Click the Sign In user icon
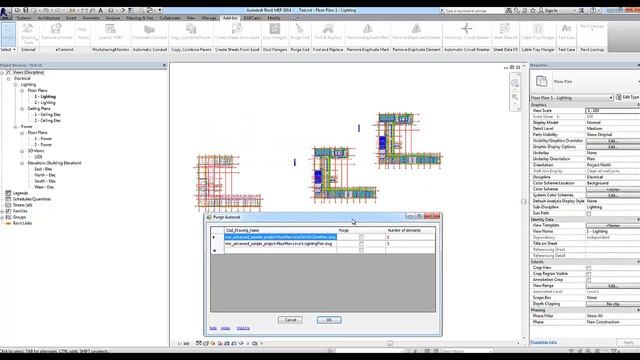 [x=541, y=10]
